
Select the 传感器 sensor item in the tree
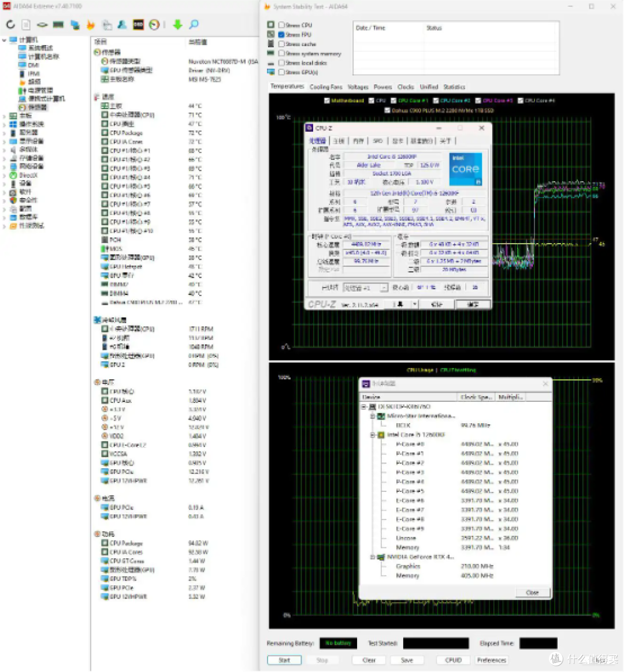pos(33,107)
